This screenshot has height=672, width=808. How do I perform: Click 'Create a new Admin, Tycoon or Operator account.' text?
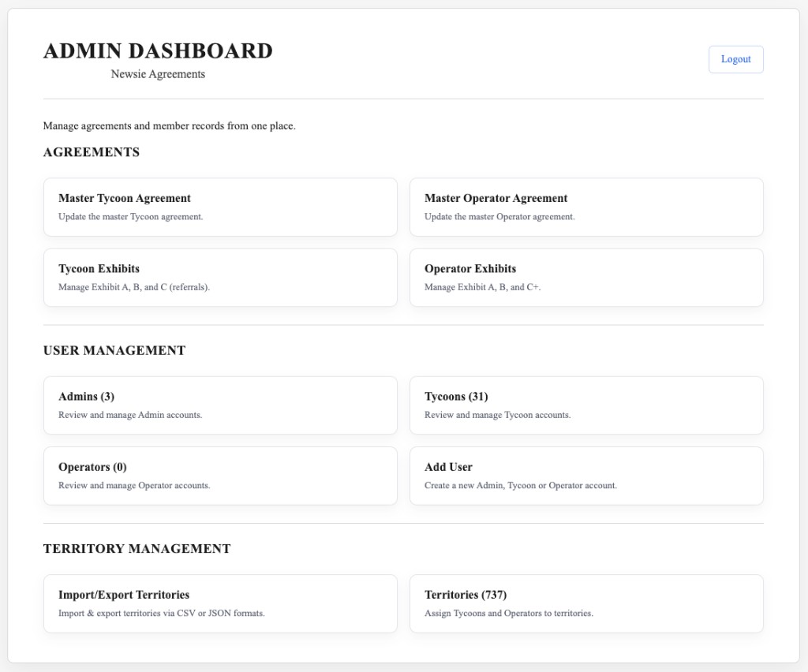(x=521, y=486)
